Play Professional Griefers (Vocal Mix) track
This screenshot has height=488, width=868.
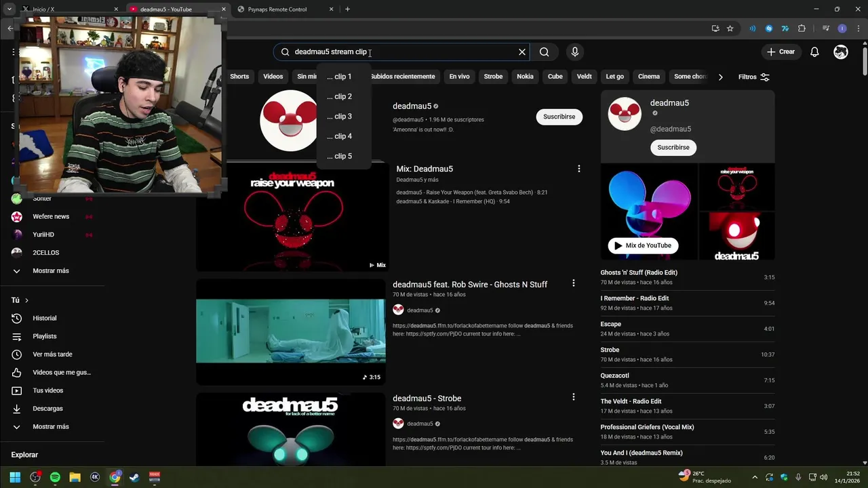click(x=687, y=432)
